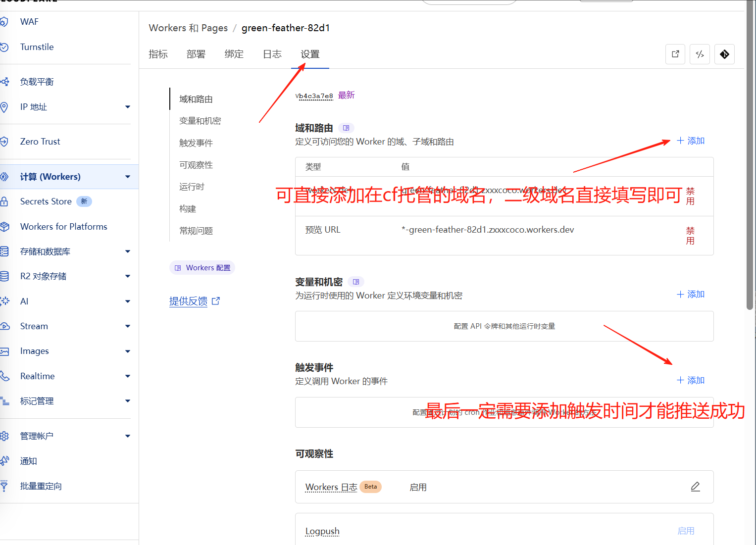Screen dimensions: 756x545
Task: Open Zero Trust section
Action: coord(40,142)
